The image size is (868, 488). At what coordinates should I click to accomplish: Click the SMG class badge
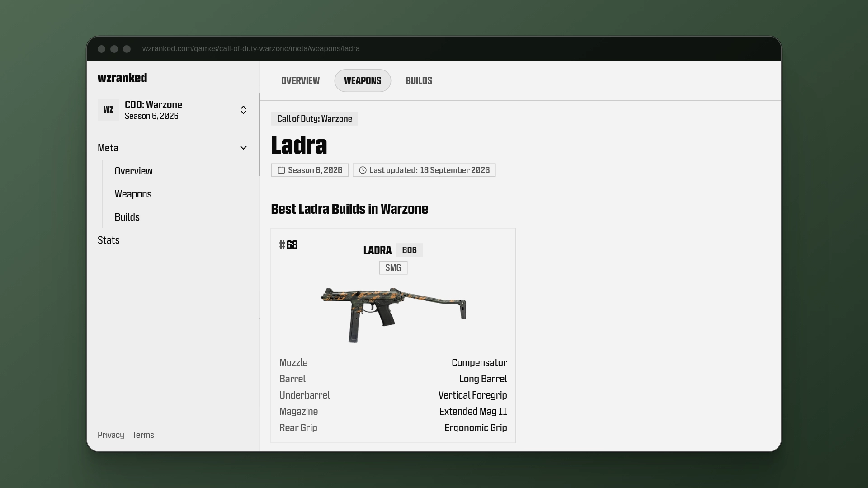(393, 267)
